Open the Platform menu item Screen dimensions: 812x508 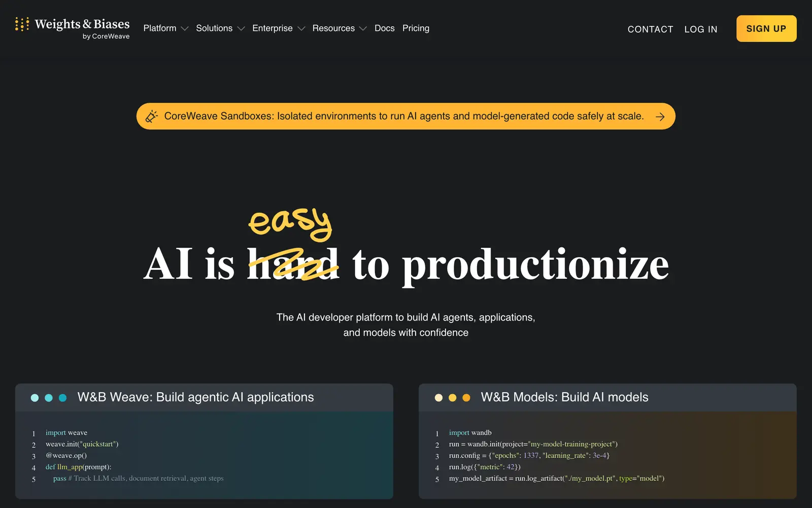point(160,28)
